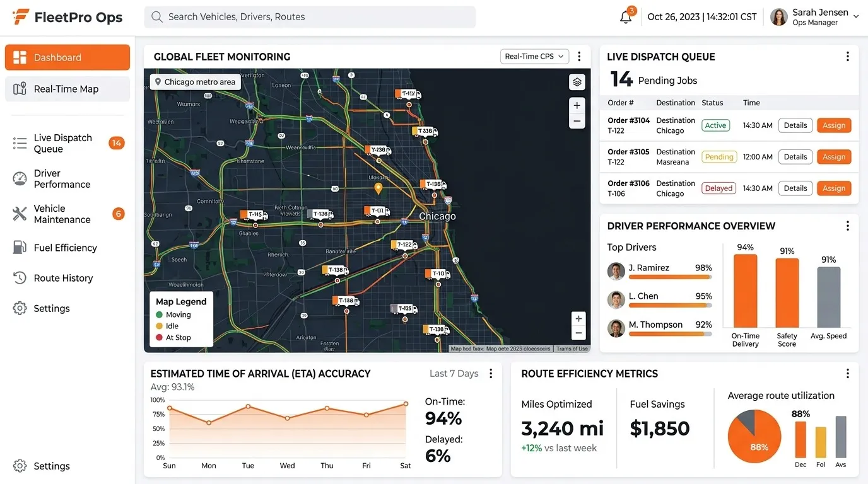The height and width of the screenshot is (484, 868).
Task: Click the FleetPro Ops logo
Action: [x=67, y=17]
